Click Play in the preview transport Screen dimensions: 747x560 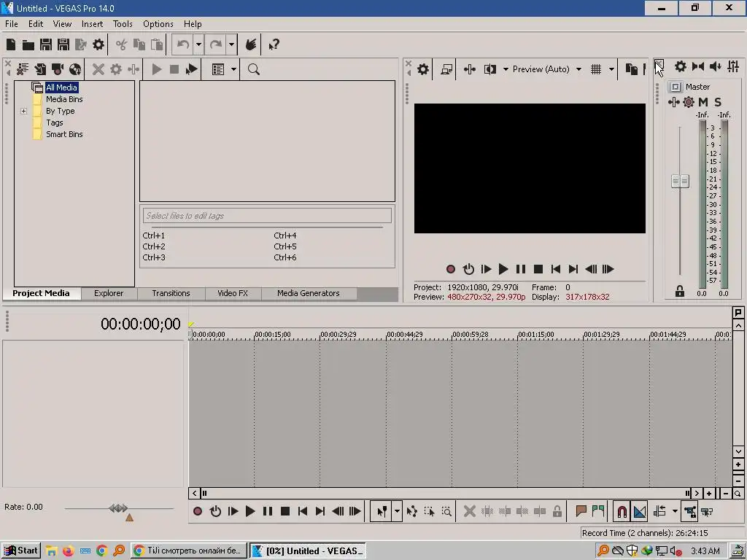[503, 270]
